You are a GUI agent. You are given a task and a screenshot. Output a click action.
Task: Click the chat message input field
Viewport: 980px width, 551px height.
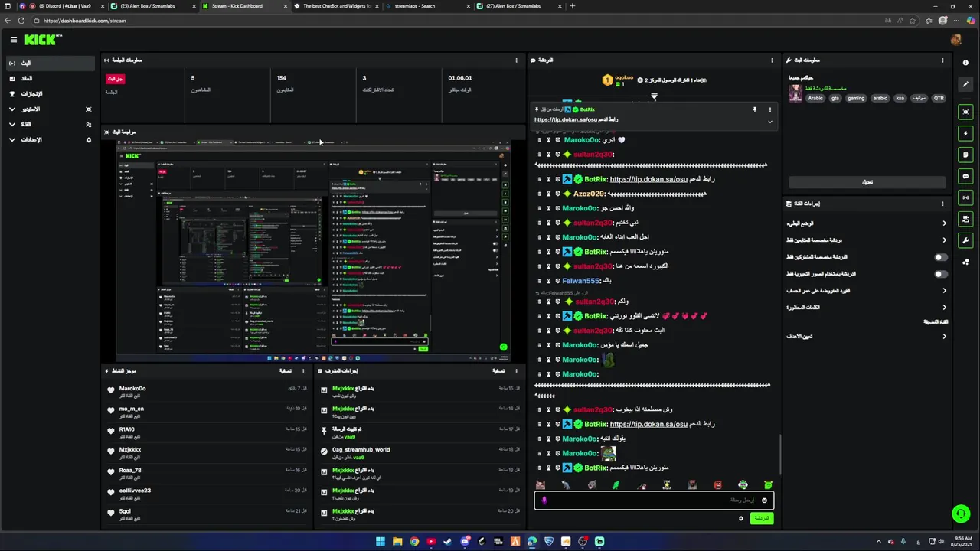pyautogui.click(x=654, y=500)
